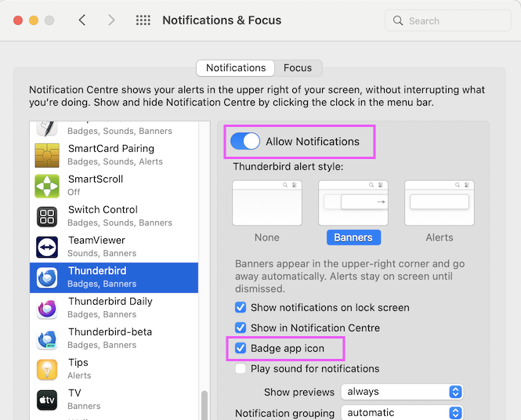
Task: Select Thunderbird row in the app list
Action: 114,277
